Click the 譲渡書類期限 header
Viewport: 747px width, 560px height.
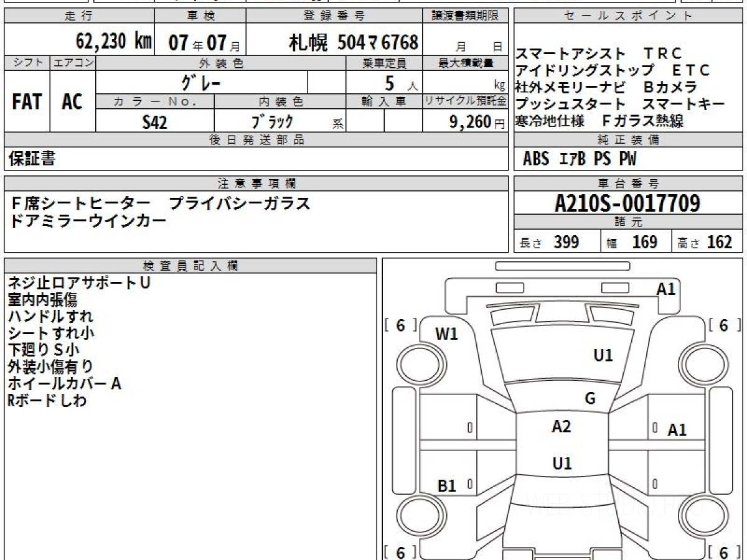tap(466, 16)
